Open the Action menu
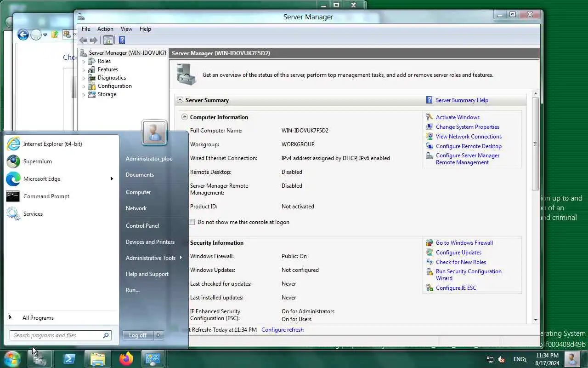588x368 pixels. coord(105,29)
